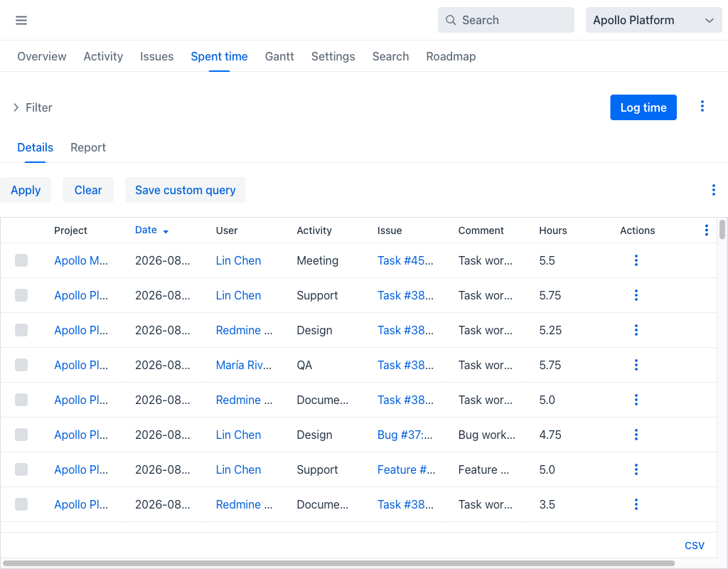The height and width of the screenshot is (569, 728).
Task: Open actions menu for 3.5 hours row
Action: tap(636, 504)
